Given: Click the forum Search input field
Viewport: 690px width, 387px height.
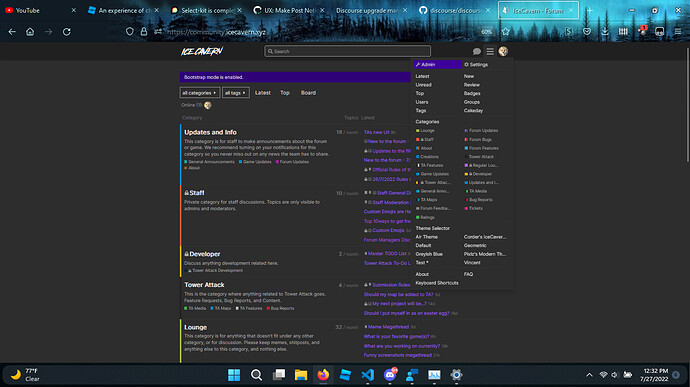Looking at the screenshot, I should [348, 51].
